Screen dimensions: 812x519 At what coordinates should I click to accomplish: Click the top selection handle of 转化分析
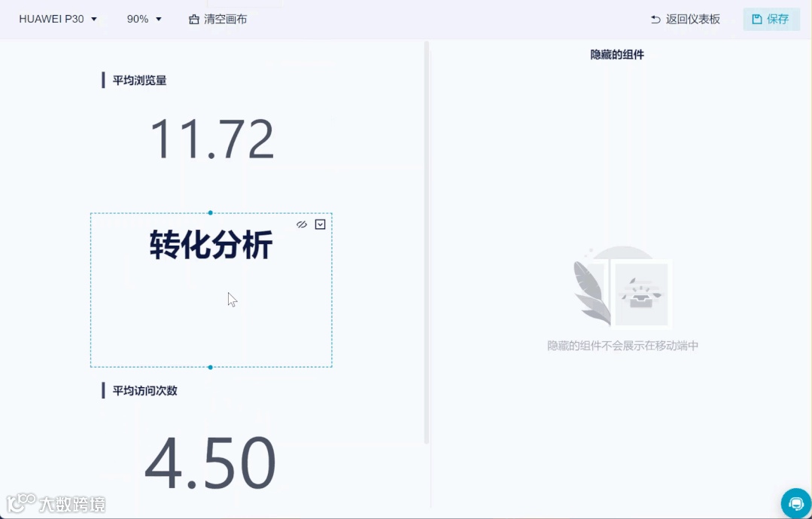[211, 213]
